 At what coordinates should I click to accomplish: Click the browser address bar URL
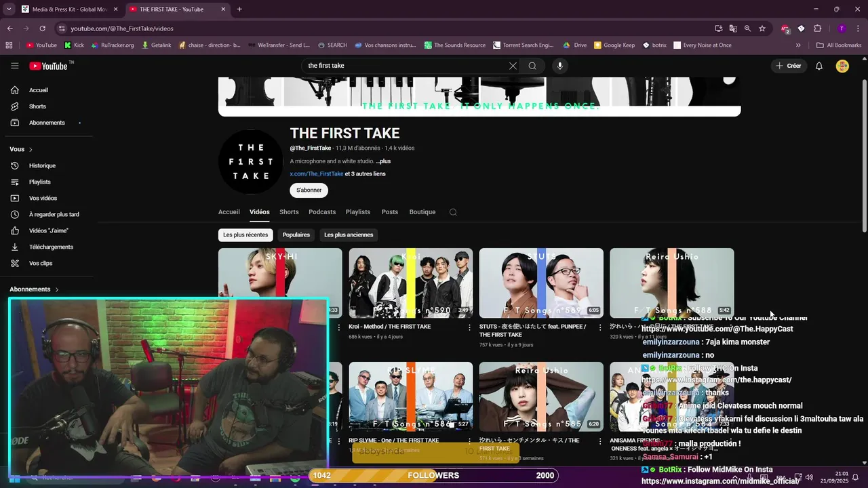pos(122,28)
